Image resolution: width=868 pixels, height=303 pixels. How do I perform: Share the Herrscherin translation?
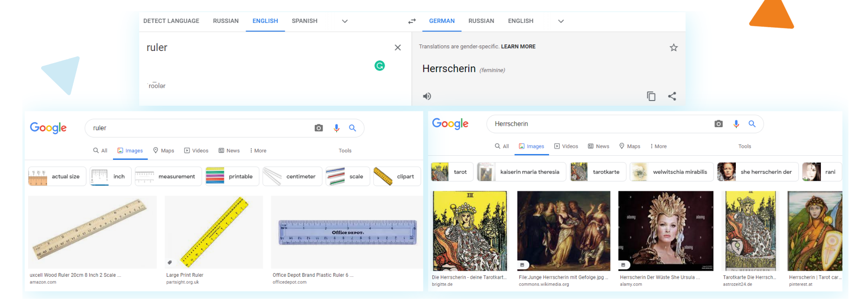672,96
